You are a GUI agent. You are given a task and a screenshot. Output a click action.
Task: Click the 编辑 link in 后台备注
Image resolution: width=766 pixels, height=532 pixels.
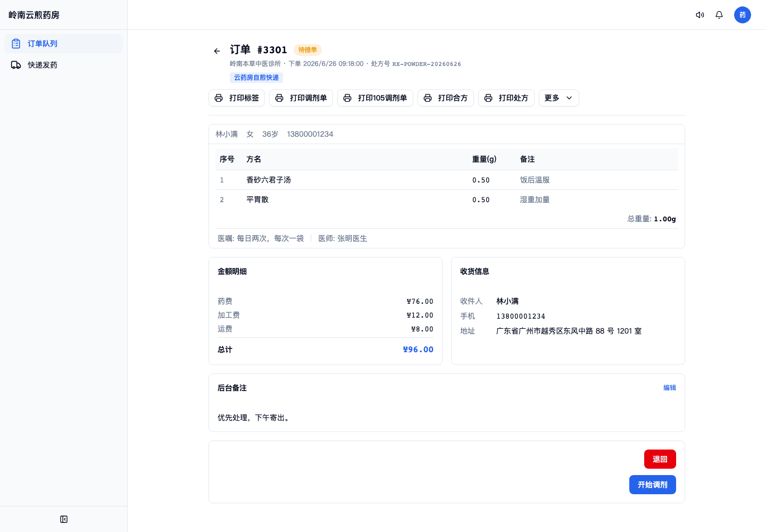point(670,388)
